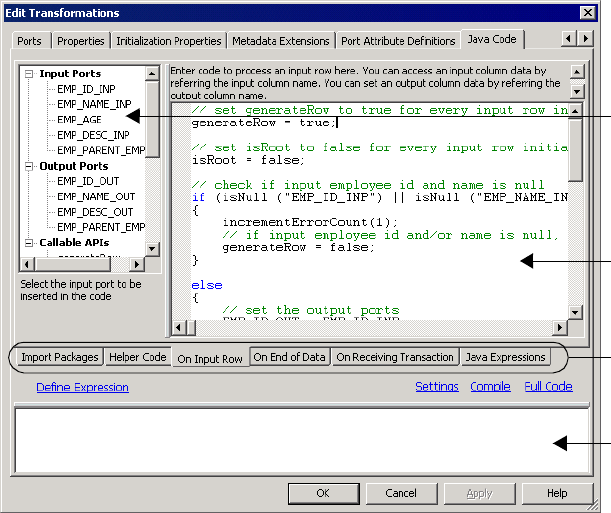The height and width of the screenshot is (513, 611).
Task: Open the On End of Data tab
Action: (290, 357)
